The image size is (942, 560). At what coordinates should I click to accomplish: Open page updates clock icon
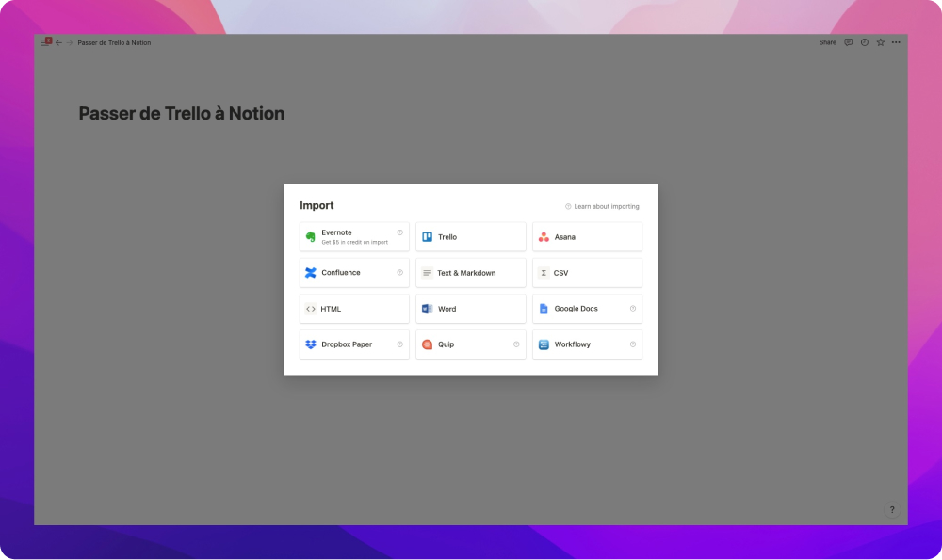click(865, 42)
